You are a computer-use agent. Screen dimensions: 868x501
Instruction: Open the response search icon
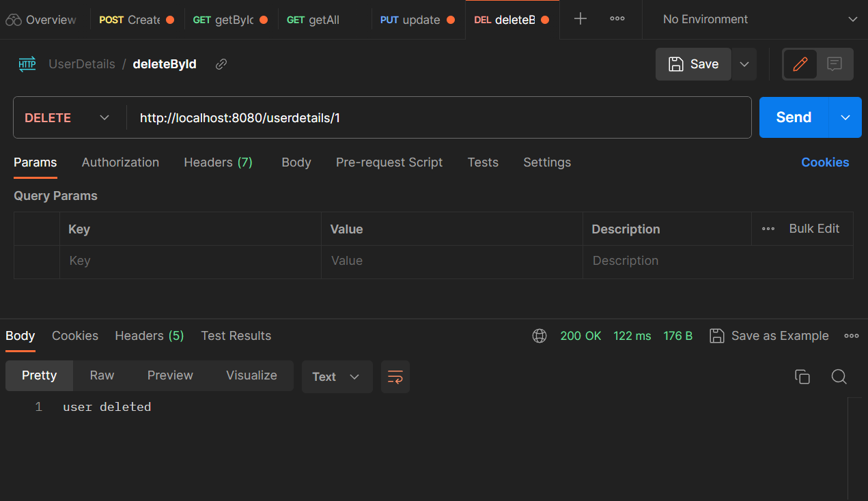pos(839,376)
